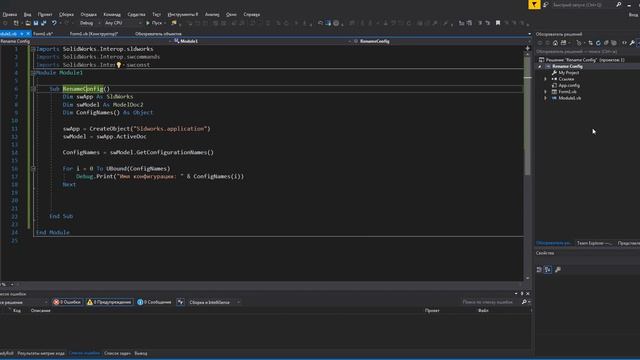Collapse the Sub RenameConfig code block
Viewport: 640px width, 360px height.
[33, 89]
